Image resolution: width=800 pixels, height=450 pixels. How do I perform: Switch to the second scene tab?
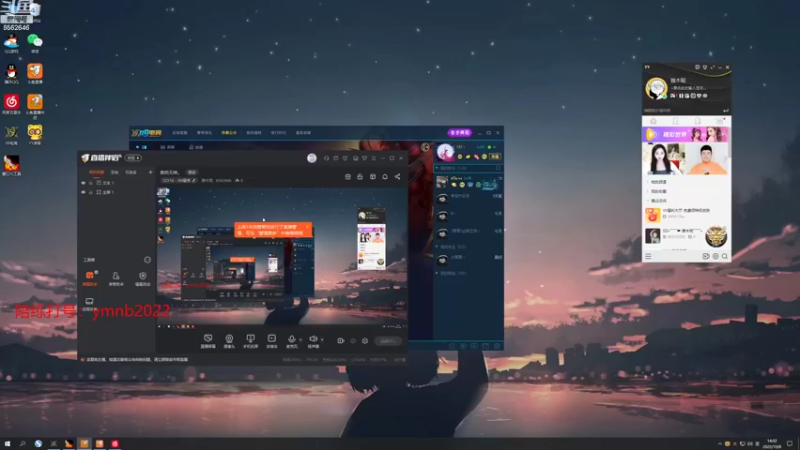(x=115, y=172)
